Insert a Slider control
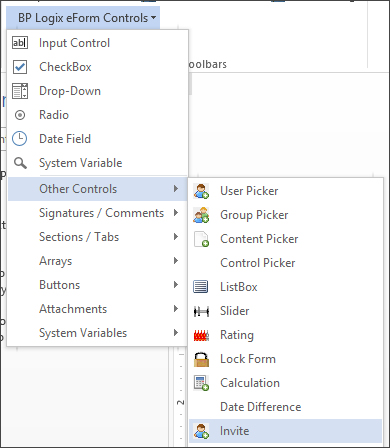390x448 pixels. pyautogui.click(x=285, y=311)
